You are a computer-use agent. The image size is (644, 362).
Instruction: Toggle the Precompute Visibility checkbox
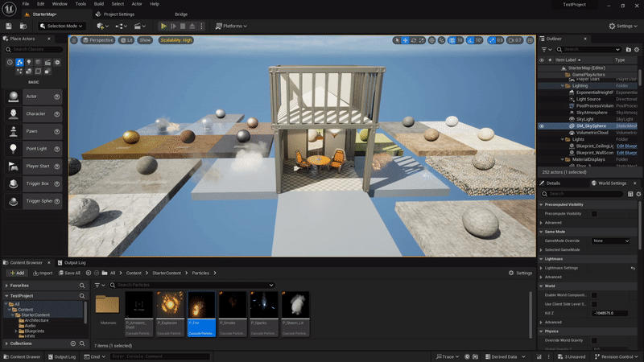tap(594, 214)
